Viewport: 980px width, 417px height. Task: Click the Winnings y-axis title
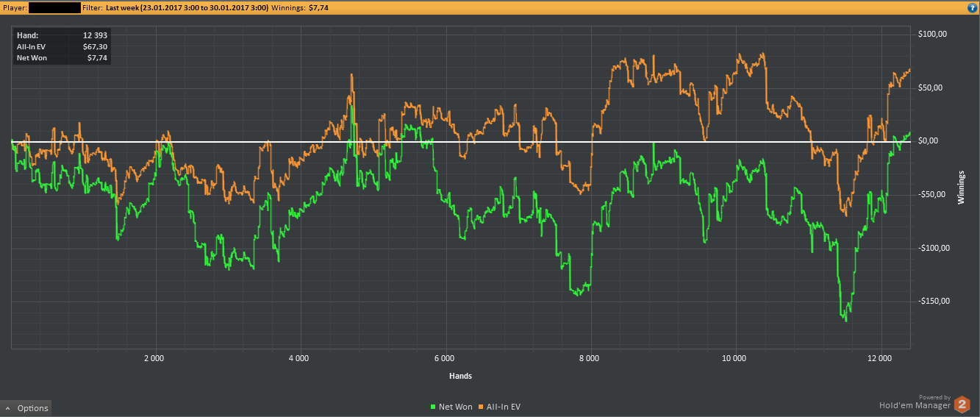click(x=961, y=187)
